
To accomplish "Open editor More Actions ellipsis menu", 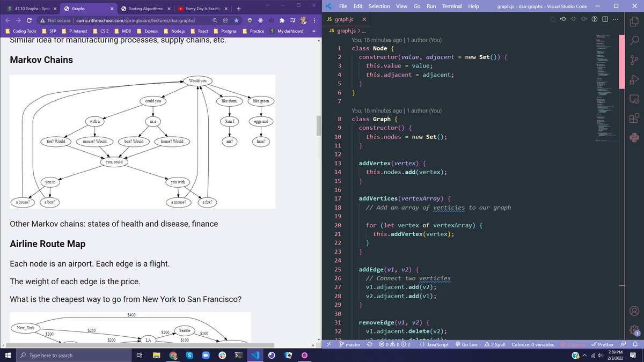I will (x=615, y=19).
